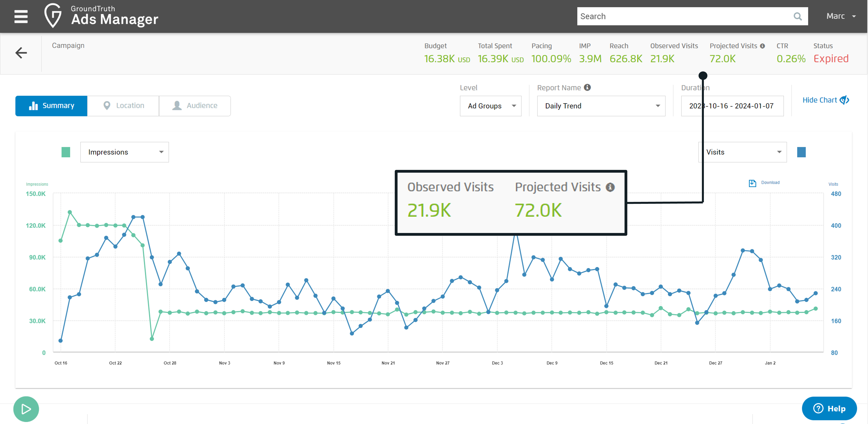This screenshot has width=868, height=424.
Task: Click the Dec 27 axis label
Action: [715, 363]
